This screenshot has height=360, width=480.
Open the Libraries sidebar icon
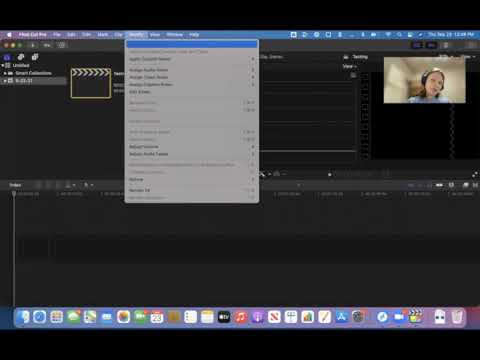[x=7, y=57]
